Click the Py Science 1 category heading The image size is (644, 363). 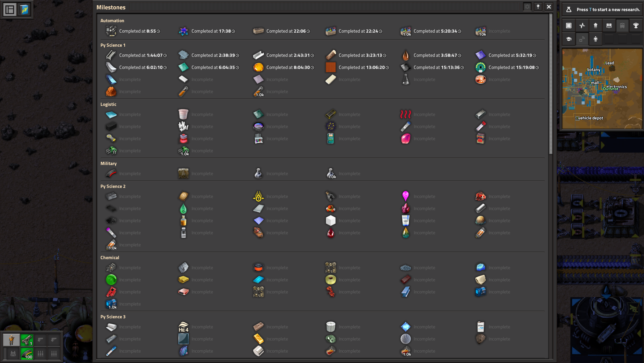click(x=113, y=45)
